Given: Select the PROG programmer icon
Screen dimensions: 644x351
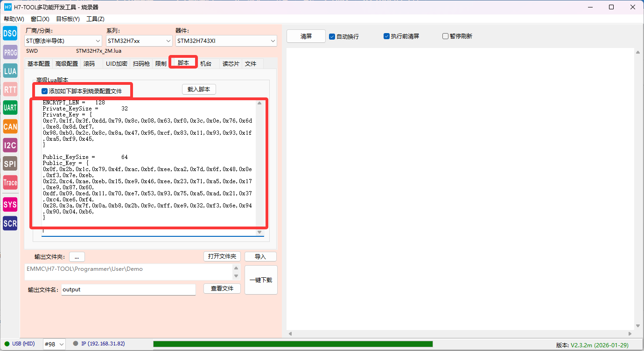Looking at the screenshot, I should click(x=10, y=52).
